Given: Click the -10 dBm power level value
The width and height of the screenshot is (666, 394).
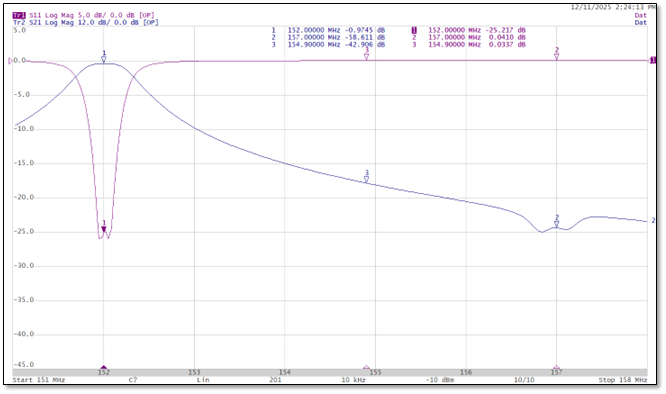Looking at the screenshot, I should point(440,380).
